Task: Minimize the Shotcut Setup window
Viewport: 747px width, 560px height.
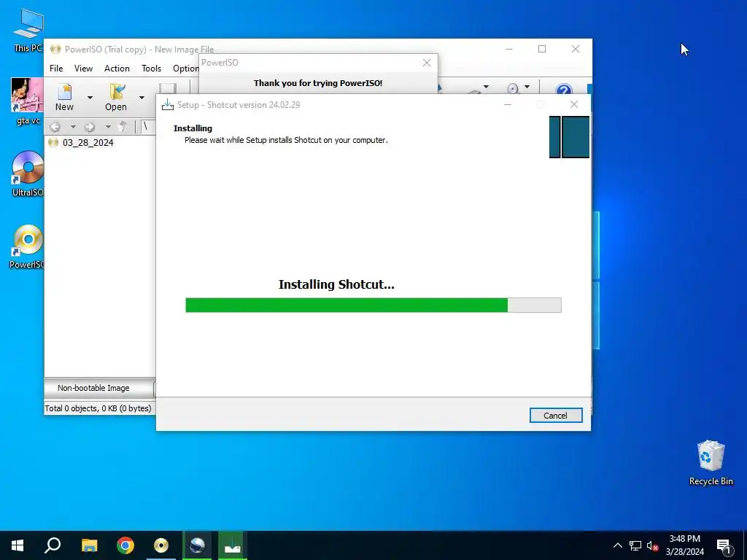Action: point(508,105)
